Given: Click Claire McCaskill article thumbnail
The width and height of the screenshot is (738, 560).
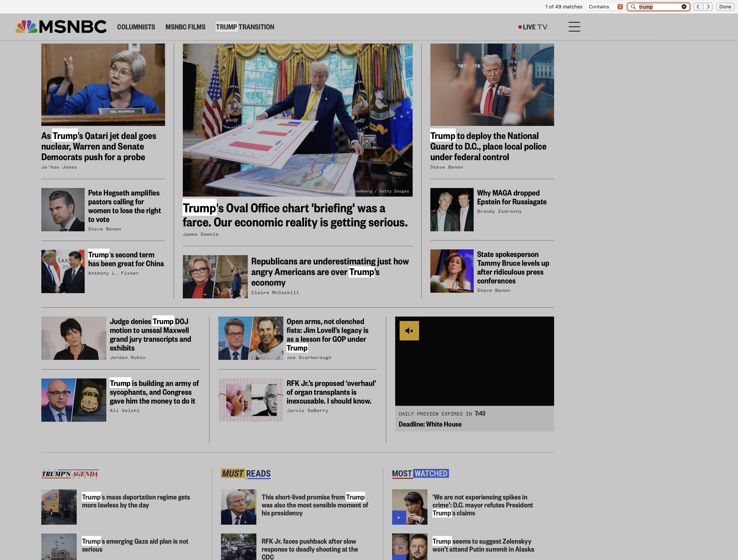Looking at the screenshot, I should [215, 277].
